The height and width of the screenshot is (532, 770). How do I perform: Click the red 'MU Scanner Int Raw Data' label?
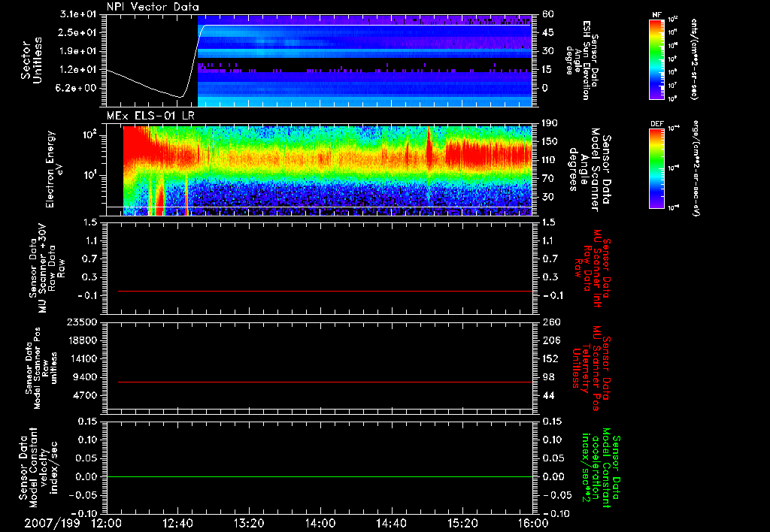[593, 268]
